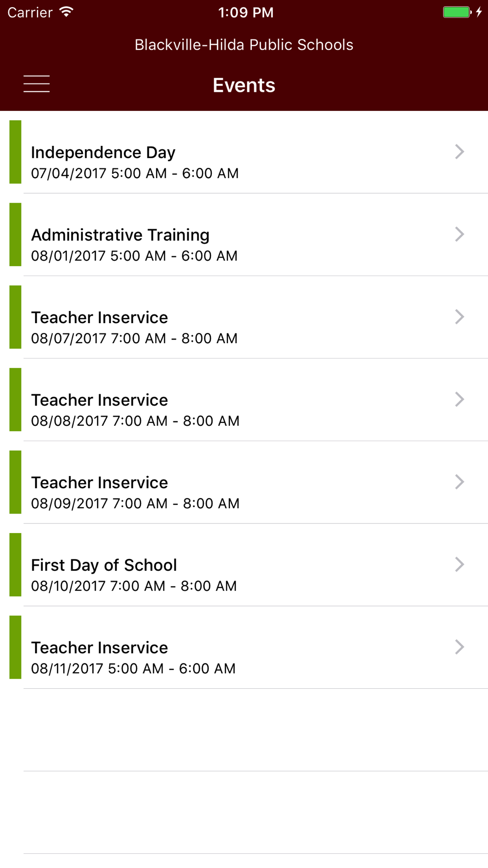488x868 pixels.
Task: Tap the Wi-Fi signal icon
Action: point(66,12)
